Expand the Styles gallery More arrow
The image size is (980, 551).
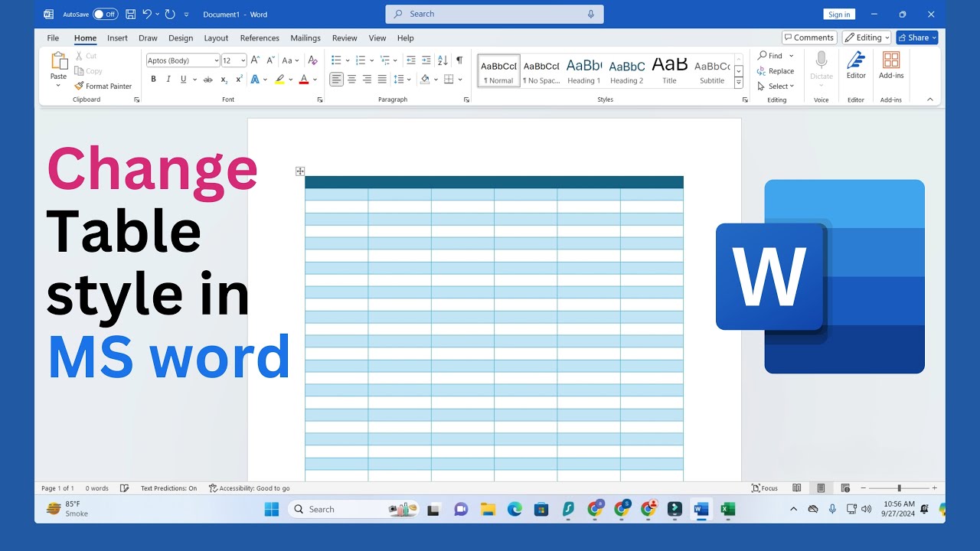(x=739, y=83)
